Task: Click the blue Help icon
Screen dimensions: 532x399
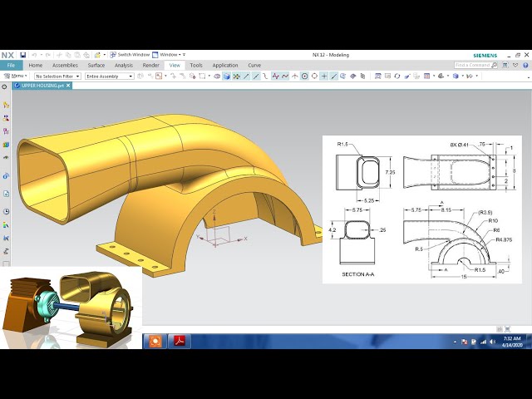Action: 525,65
